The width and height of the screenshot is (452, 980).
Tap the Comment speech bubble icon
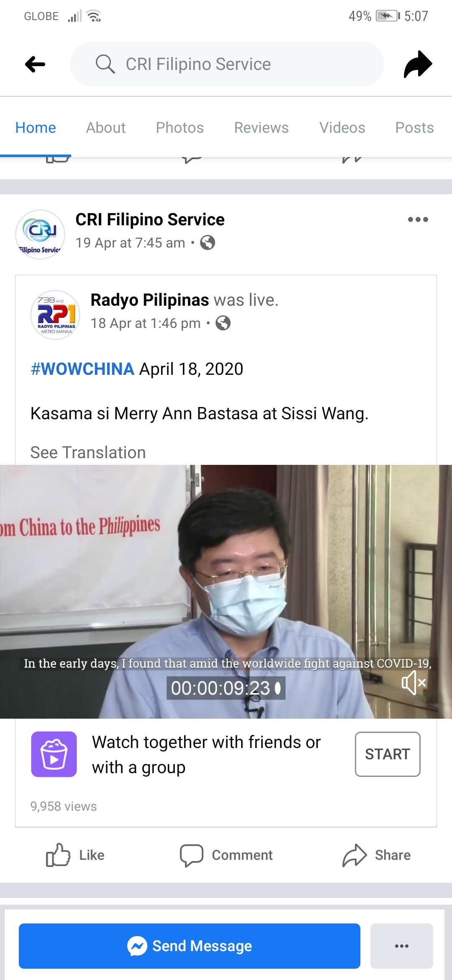tap(192, 855)
